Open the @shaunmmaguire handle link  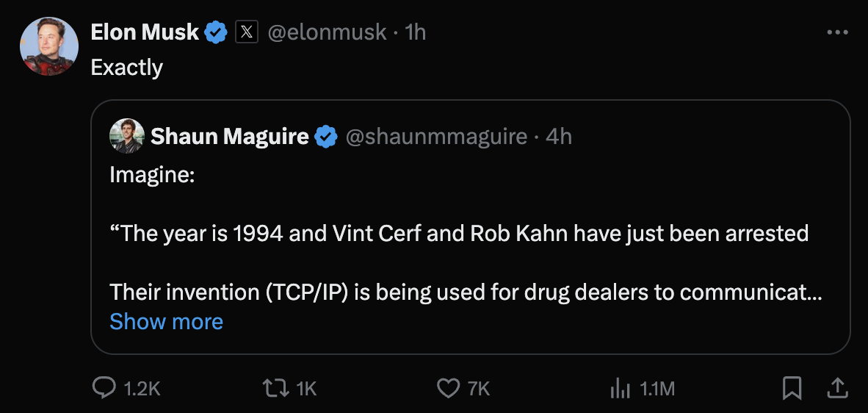pyautogui.click(x=436, y=137)
